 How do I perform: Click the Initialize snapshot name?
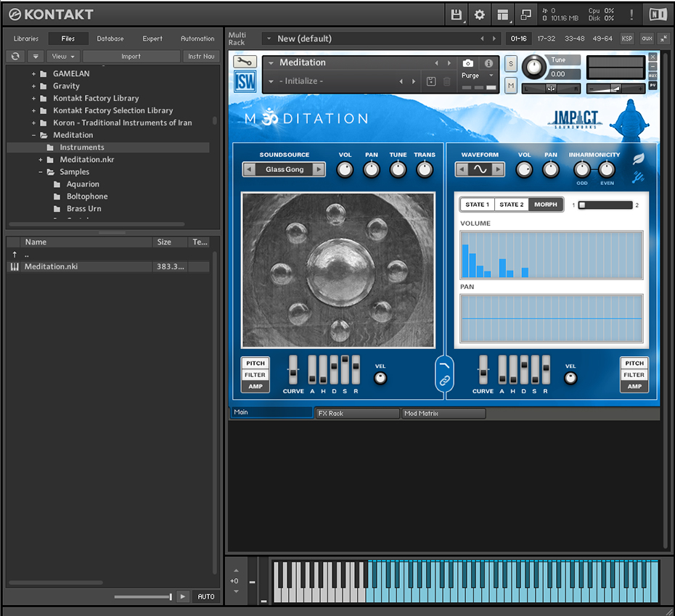[x=301, y=81]
